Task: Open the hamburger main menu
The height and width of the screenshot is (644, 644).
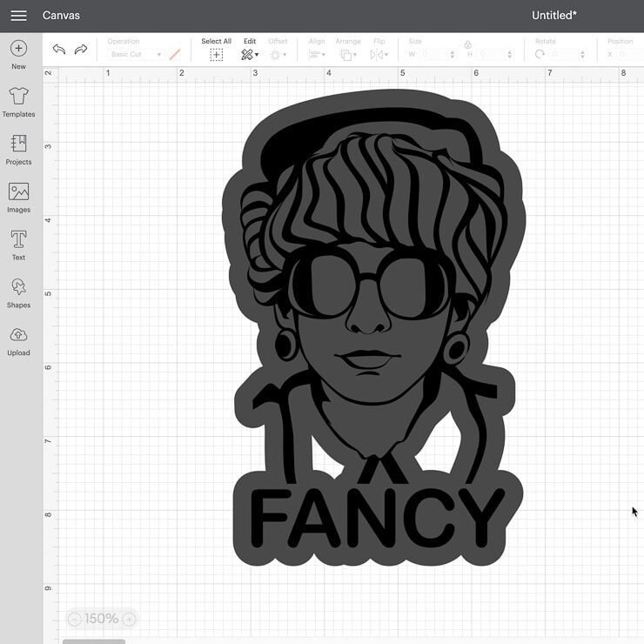Action: 18,16
